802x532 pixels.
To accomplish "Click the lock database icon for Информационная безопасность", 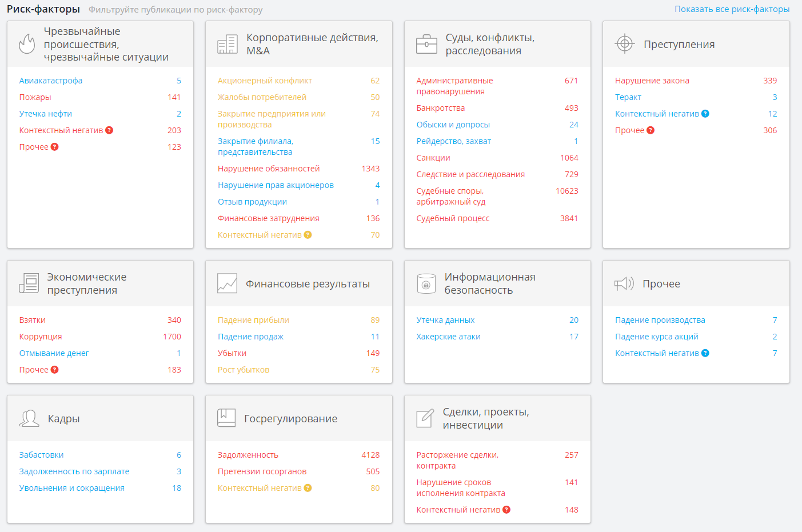I will point(426,283).
